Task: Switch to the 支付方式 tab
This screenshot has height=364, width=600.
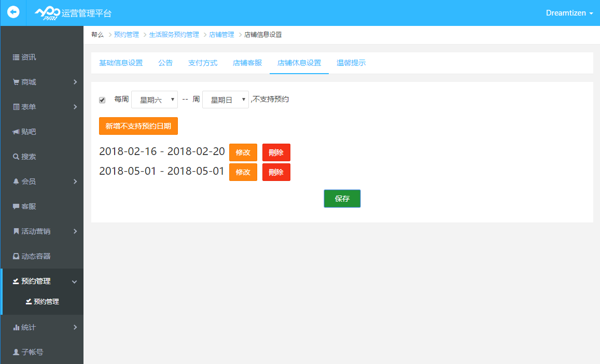Action: pyautogui.click(x=203, y=63)
